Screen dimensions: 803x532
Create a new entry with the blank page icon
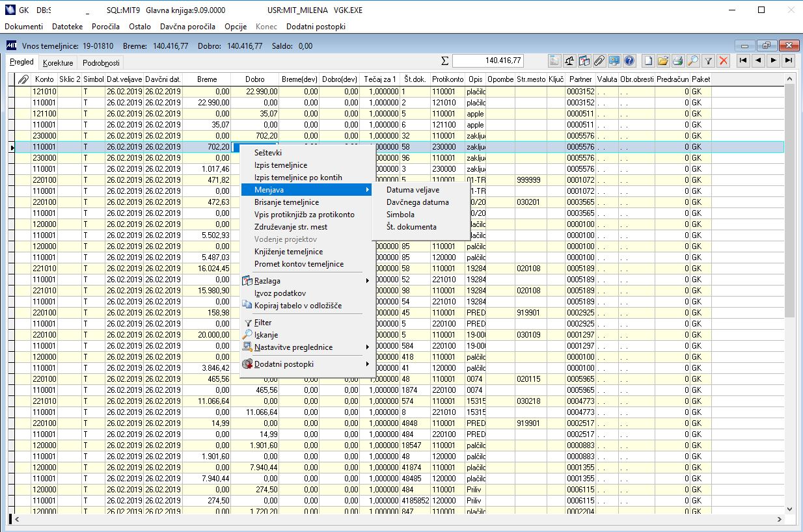tap(649, 60)
